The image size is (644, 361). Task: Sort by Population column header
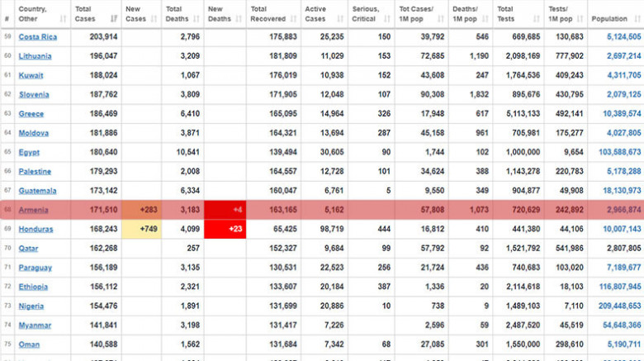click(609, 18)
